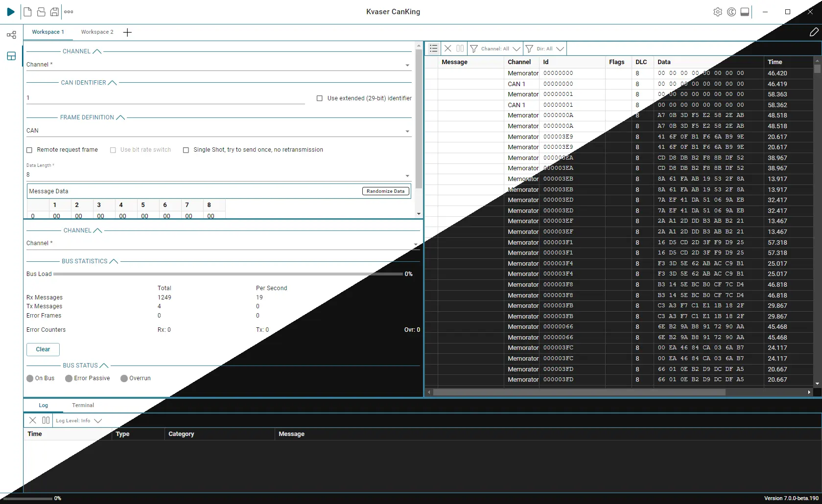
Task: Check the Remote request frame option
Action: tap(29, 150)
